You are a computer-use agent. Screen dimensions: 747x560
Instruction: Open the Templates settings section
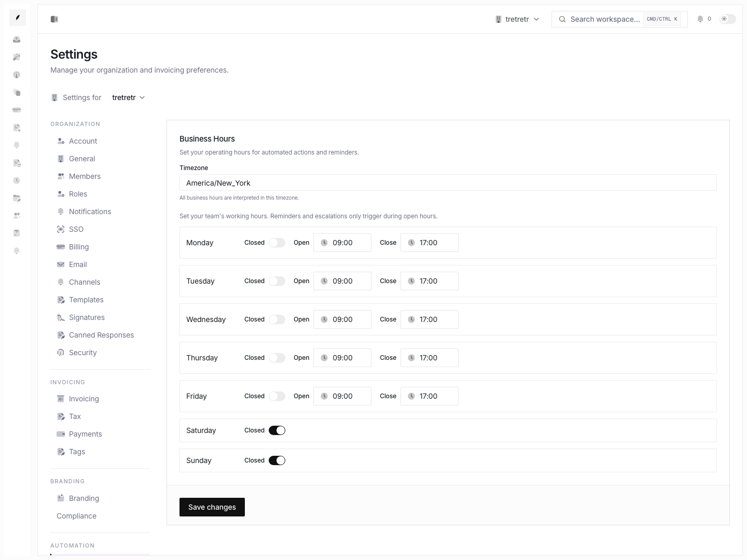pos(100,300)
